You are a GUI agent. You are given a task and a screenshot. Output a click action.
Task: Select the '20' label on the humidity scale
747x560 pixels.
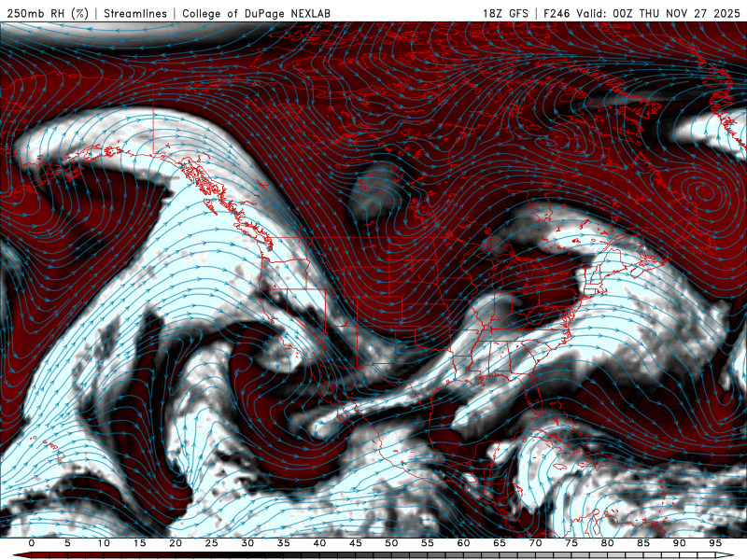tap(176, 543)
